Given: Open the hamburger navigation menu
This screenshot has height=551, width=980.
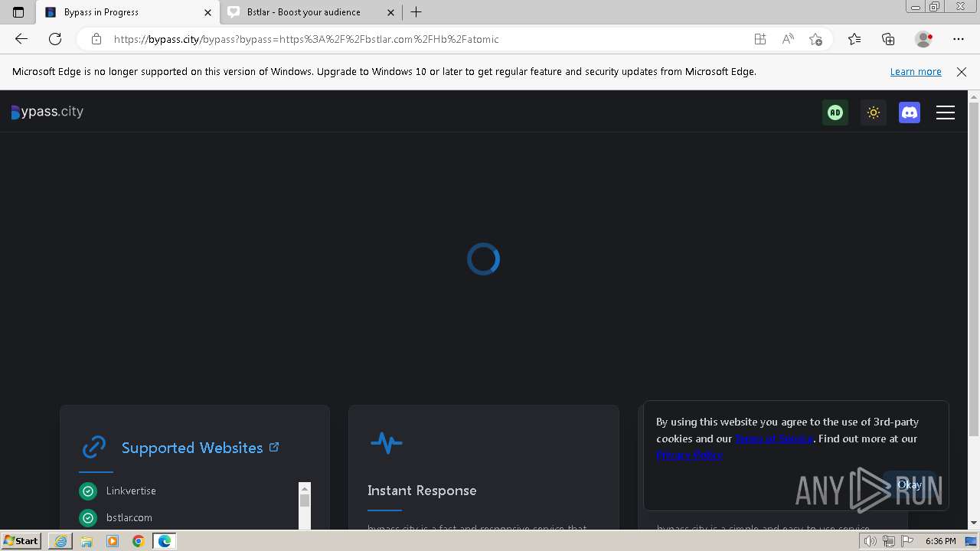Looking at the screenshot, I should tap(946, 112).
